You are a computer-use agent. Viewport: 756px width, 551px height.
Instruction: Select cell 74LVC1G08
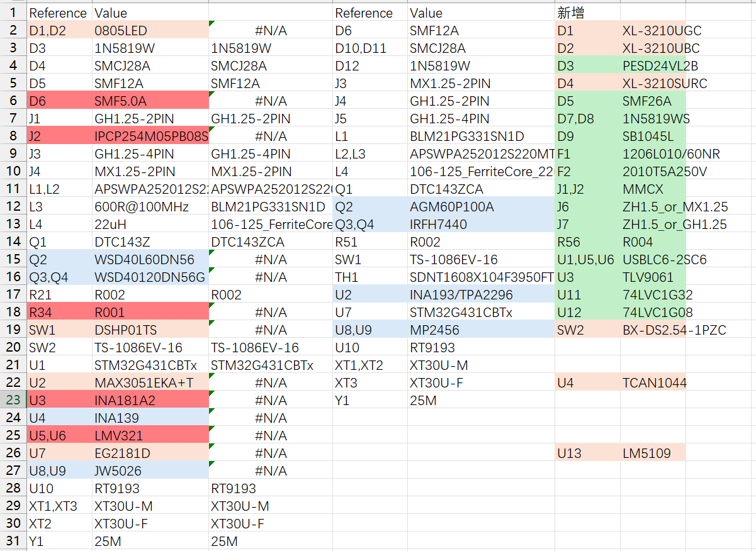653,312
